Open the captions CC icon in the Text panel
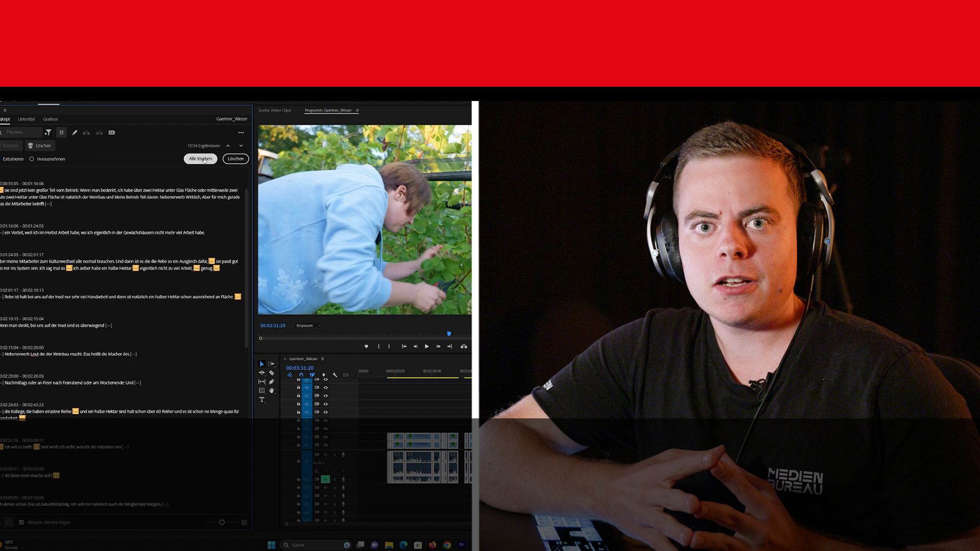The width and height of the screenshot is (980, 551). (x=112, y=133)
